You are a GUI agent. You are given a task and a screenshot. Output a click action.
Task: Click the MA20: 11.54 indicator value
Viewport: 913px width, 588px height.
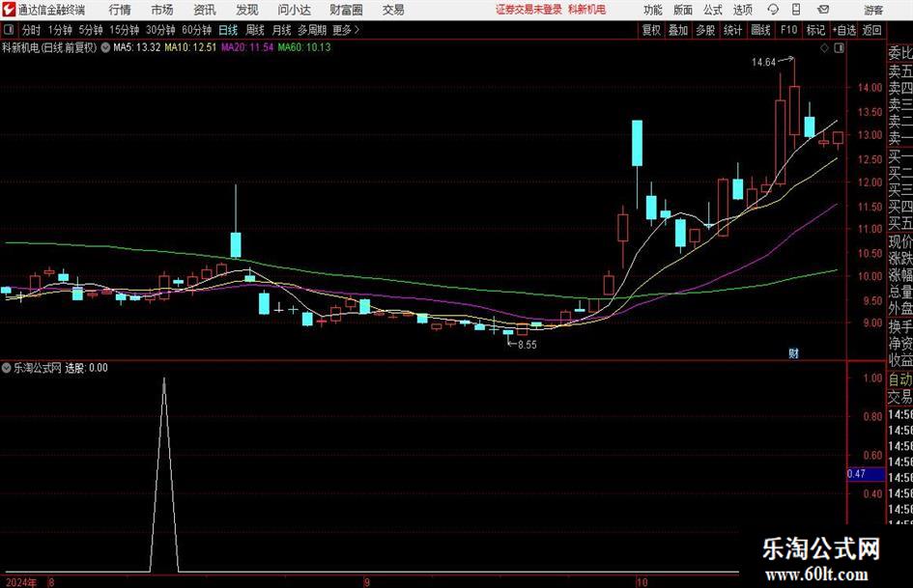coord(247,47)
